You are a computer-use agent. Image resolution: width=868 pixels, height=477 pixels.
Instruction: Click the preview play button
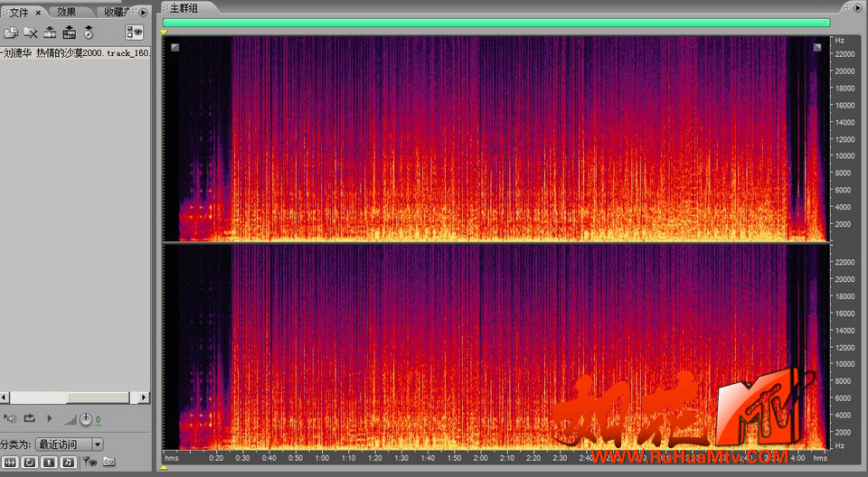49,418
